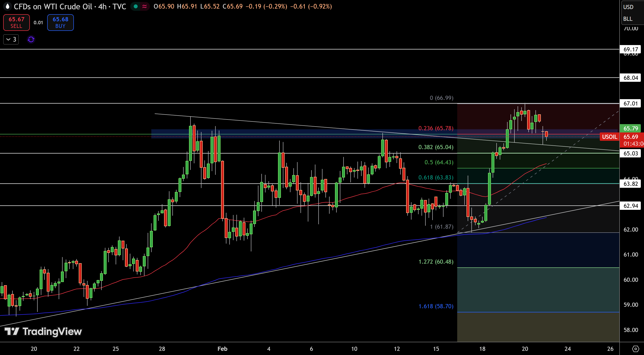This screenshot has height=355, width=644.
Task: Click Fibonacci label 0 (66.99)
Action: click(x=442, y=98)
